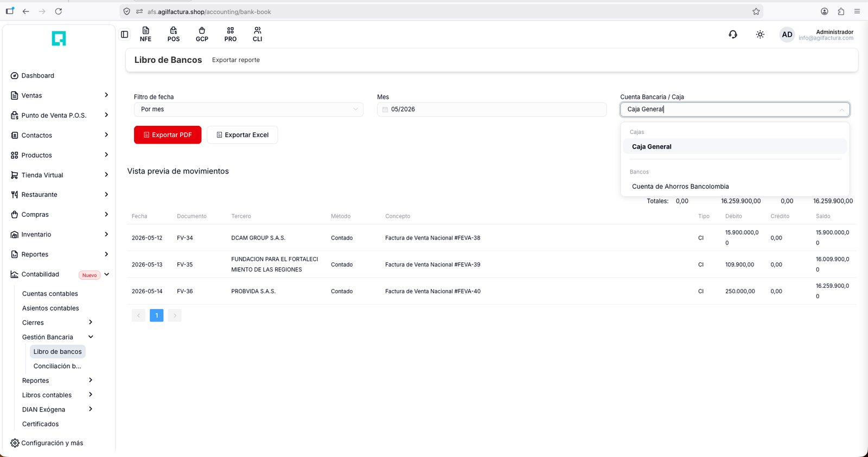Click the browser address bar URL

click(209, 12)
